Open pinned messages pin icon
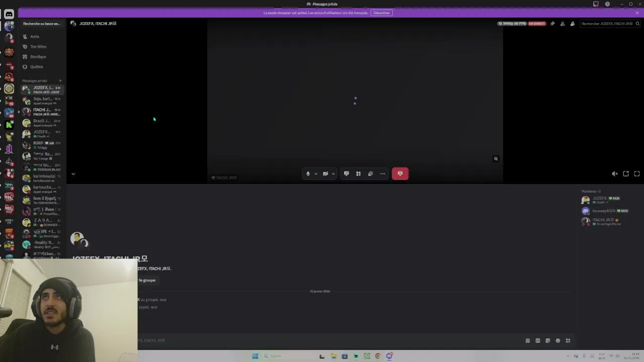Viewport: 644px width, 362px height. [552, 24]
